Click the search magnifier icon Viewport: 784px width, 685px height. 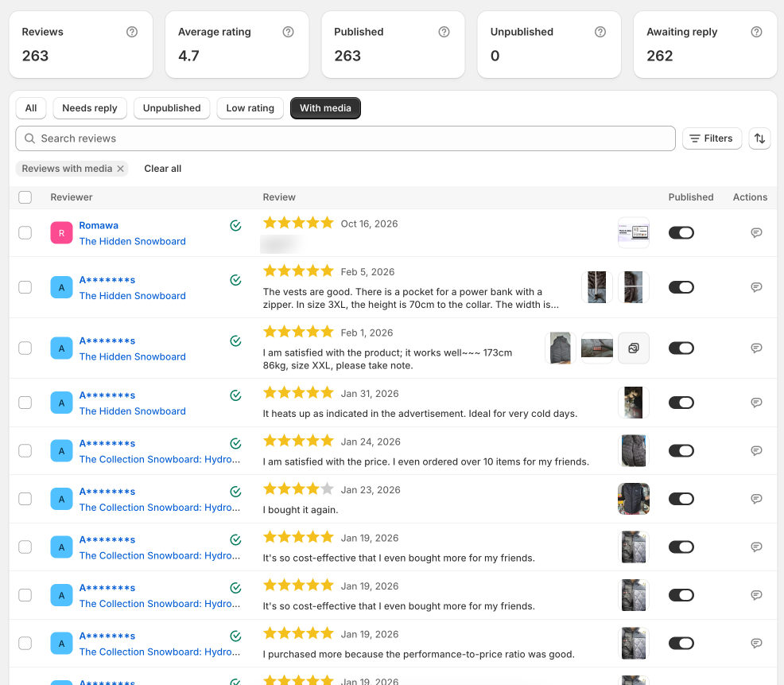[x=30, y=138]
